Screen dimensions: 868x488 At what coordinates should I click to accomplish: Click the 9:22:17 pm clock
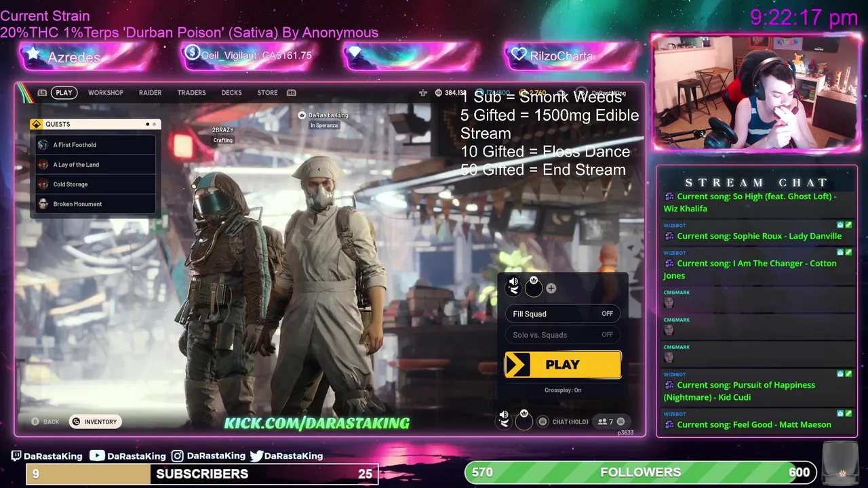804,18
